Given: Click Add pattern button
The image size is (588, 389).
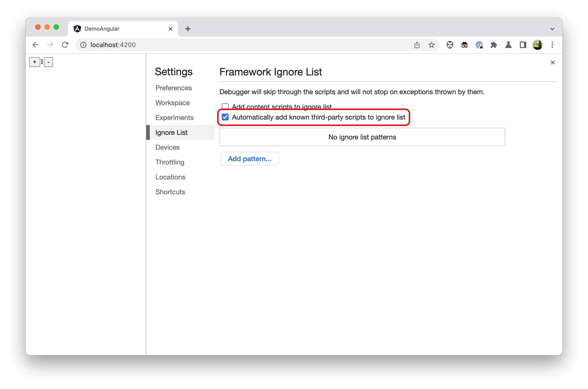Looking at the screenshot, I should tap(250, 158).
